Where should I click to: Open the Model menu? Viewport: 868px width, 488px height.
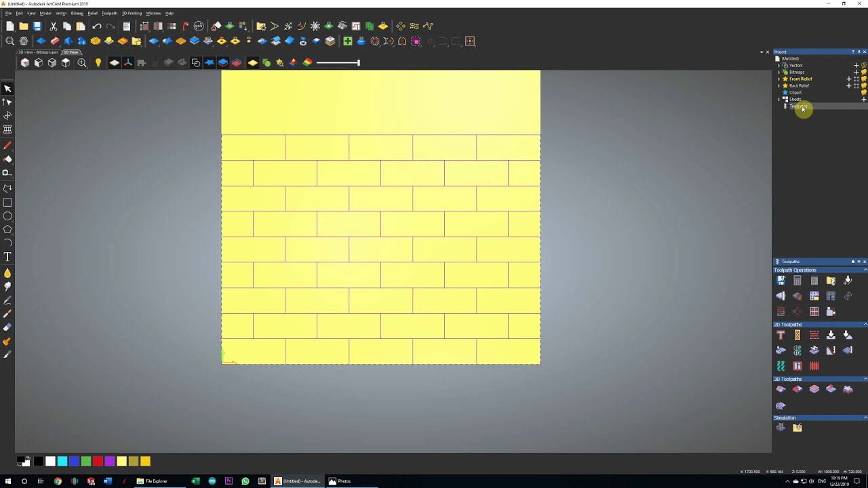45,13
